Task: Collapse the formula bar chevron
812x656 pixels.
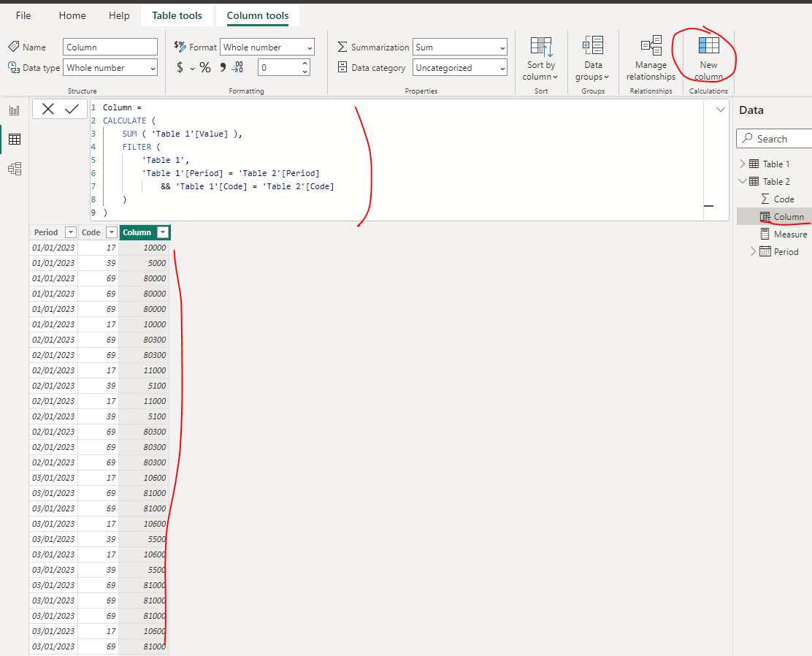Action: coord(720,110)
